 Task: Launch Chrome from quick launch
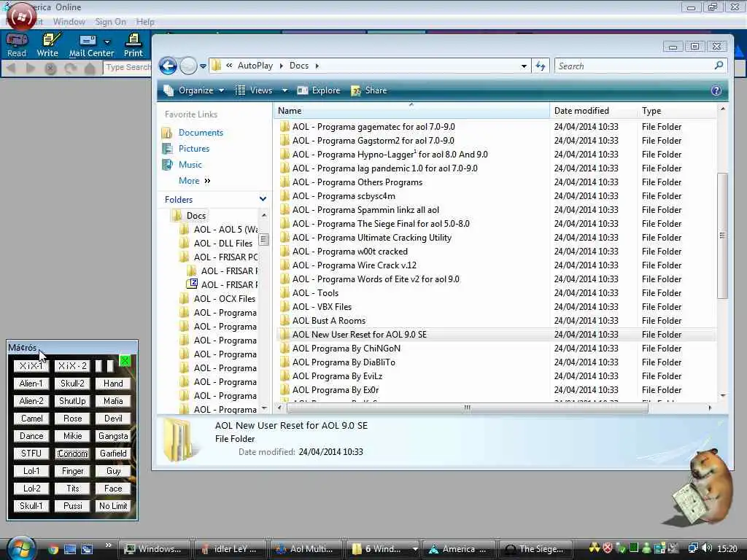[53, 550]
